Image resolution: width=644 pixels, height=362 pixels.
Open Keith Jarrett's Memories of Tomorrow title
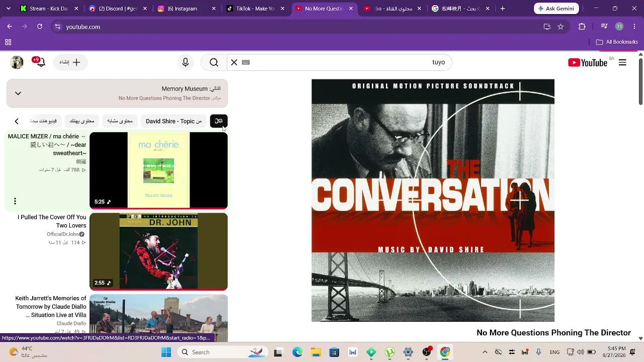pos(51,307)
